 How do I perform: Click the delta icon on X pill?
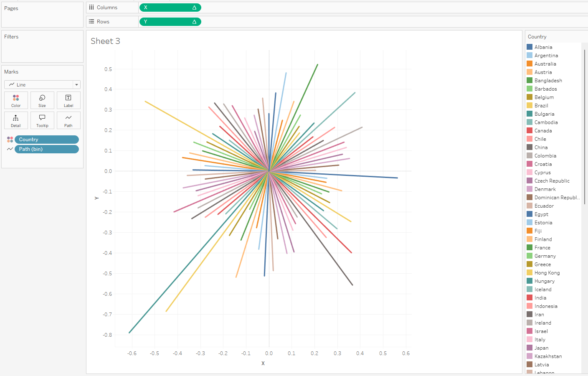click(x=194, y=8)
